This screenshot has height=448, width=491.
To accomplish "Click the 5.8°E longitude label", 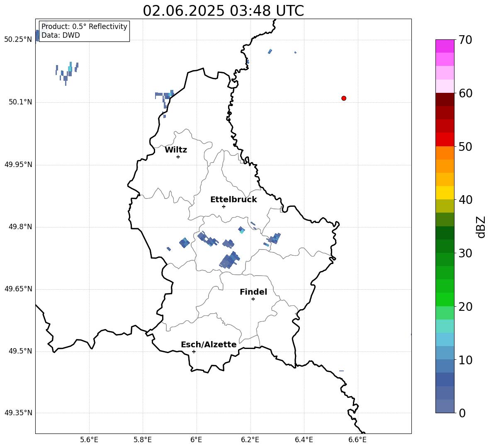I will click(143, 440).
